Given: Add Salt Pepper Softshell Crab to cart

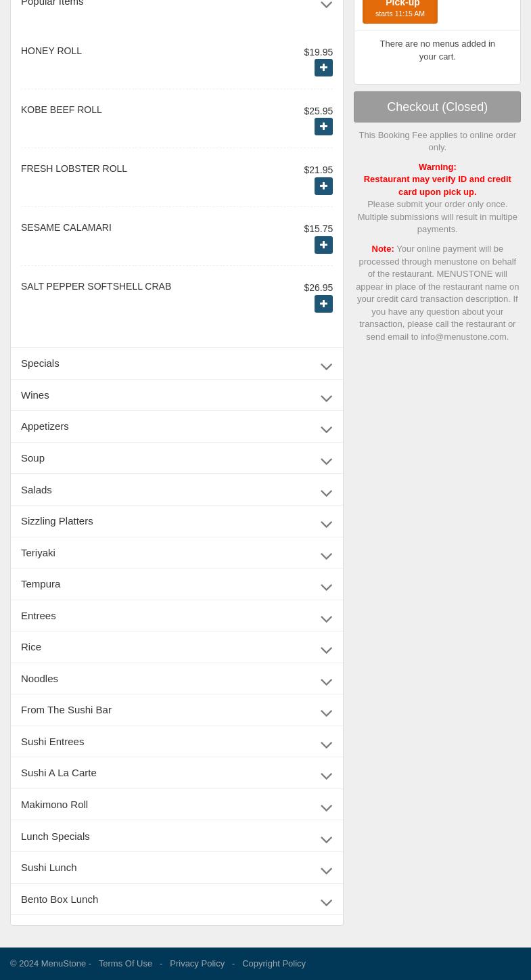Looking at the screenshot, I should [323, 304].
